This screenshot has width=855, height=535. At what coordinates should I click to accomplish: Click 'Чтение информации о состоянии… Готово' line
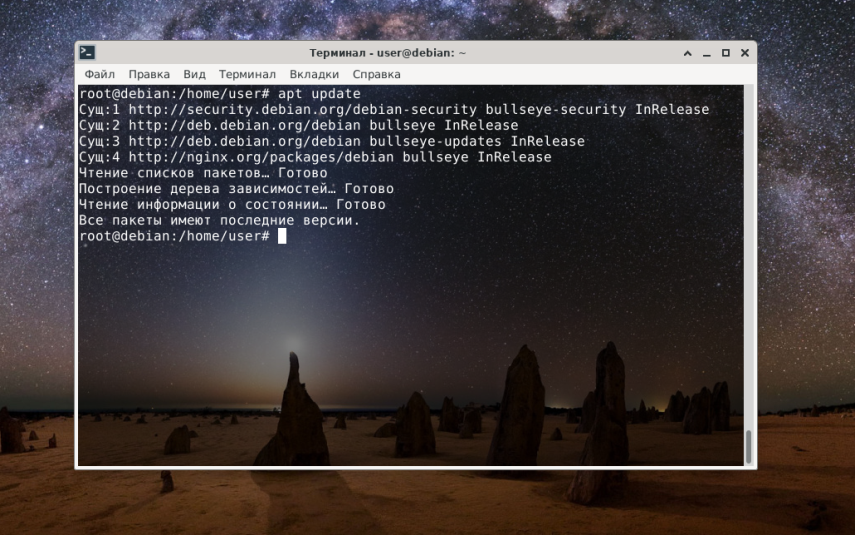click(x=232, y=205)
